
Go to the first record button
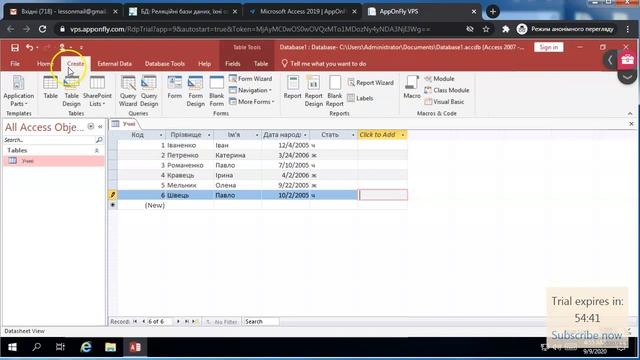[135, 322]
